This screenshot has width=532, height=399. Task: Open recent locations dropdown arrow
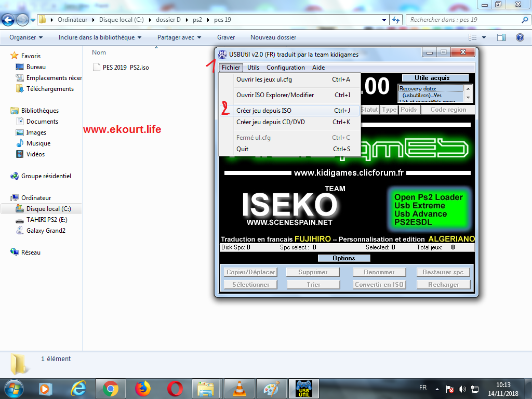click(33, 20)
